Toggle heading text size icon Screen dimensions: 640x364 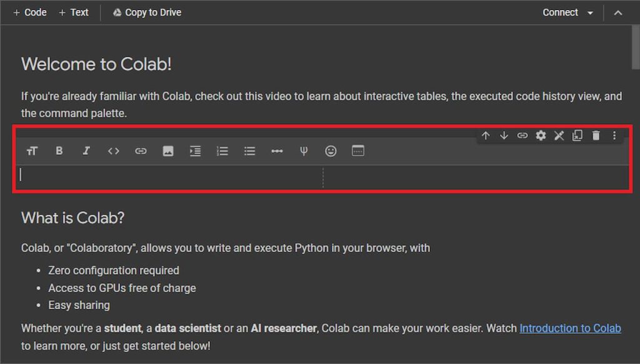32,151
